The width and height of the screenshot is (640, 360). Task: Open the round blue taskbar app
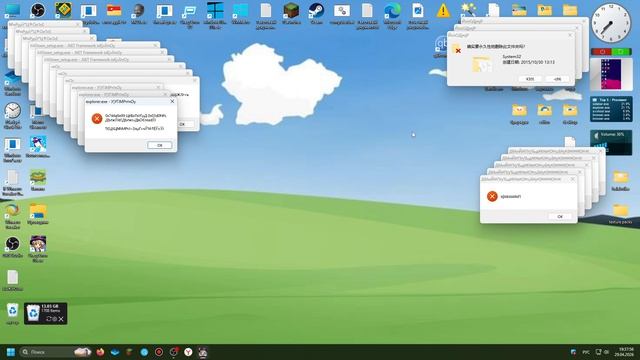[144, 352]
